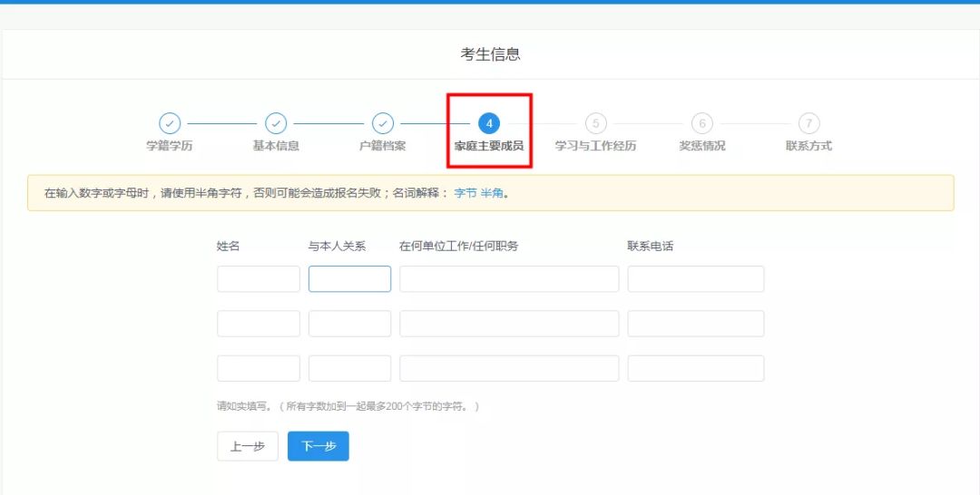The width and height of the screenshot is (980, 495).
Task: Click the 学籍学历 step checkmark icon
Action: (170, 123)
